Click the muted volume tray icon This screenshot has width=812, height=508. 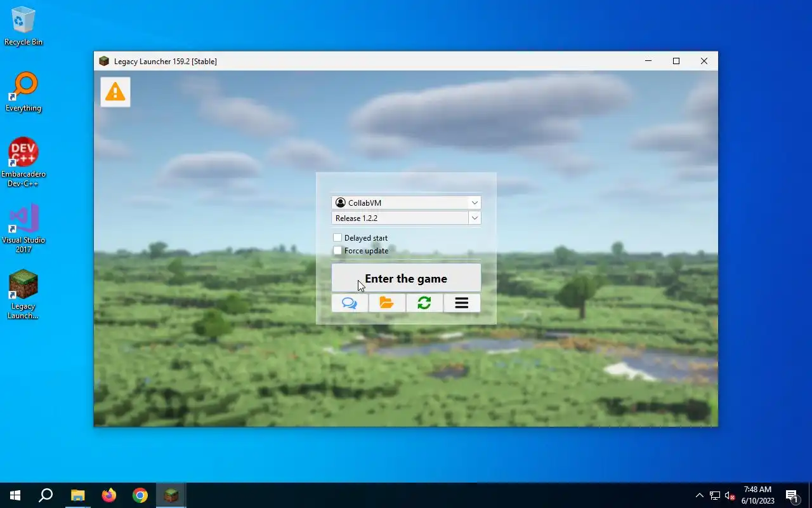730,495
